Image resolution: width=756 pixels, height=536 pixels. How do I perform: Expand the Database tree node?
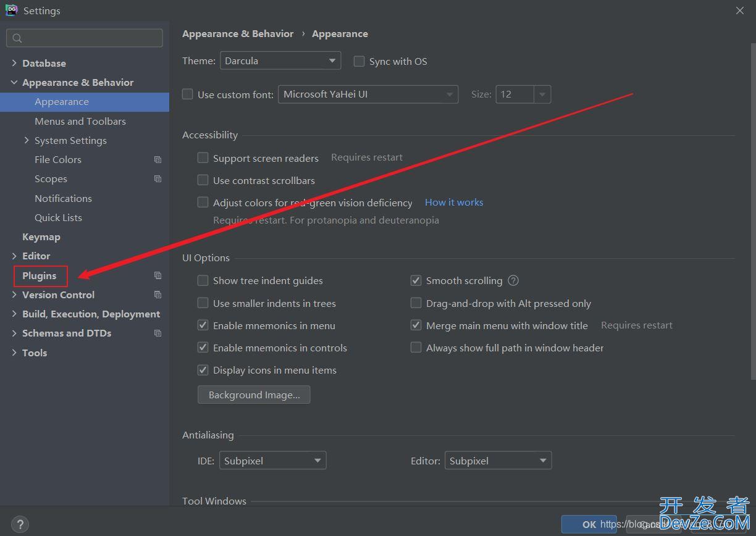pyautogui.click(x=14, y=63)
